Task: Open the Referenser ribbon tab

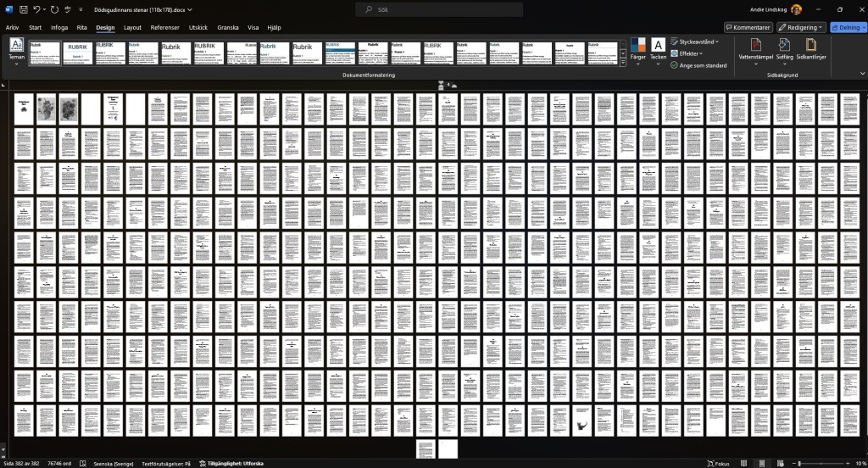Action: pos(165,27)
